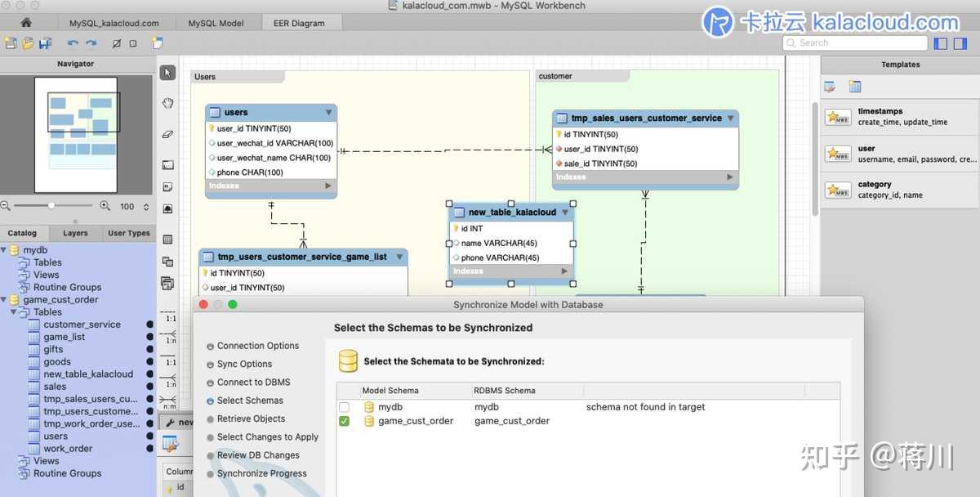Collapse the game_cust_order schema node
980x497 pixels.
3,300
